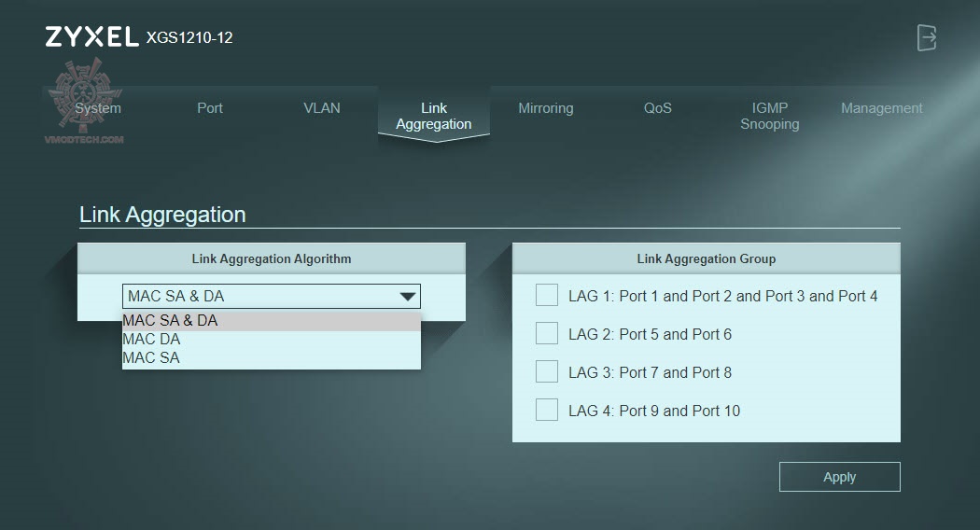Choose MAC SA algorithm option
Viewport: 980px width, 530px height.
151,357
